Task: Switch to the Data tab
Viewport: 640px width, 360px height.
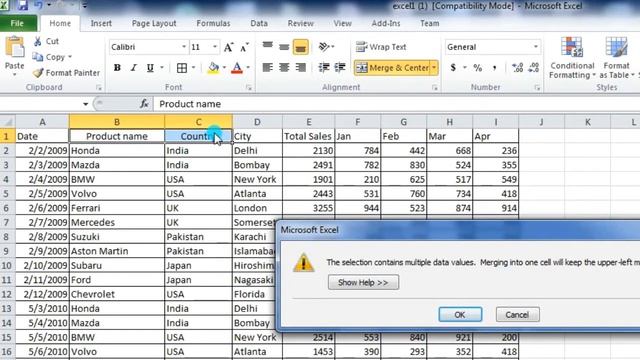Action: pos(259,23)
